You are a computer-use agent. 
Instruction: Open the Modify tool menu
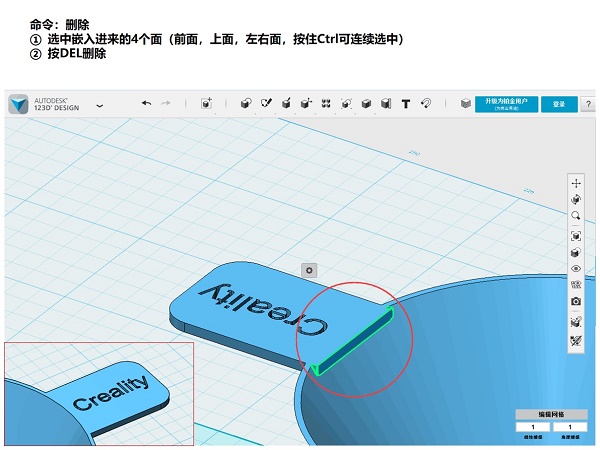click(x=306, y=103)
